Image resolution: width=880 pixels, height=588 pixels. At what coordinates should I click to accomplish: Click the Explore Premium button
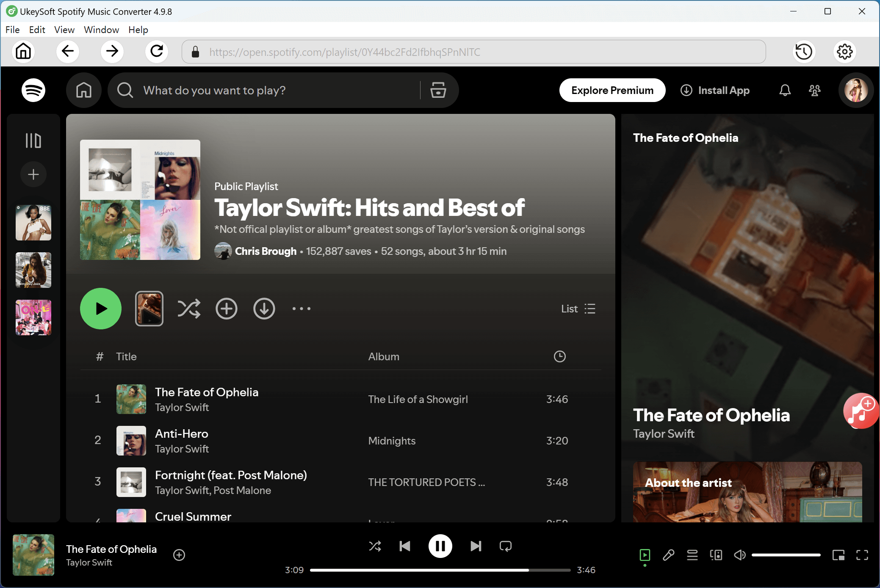[612, 90]
